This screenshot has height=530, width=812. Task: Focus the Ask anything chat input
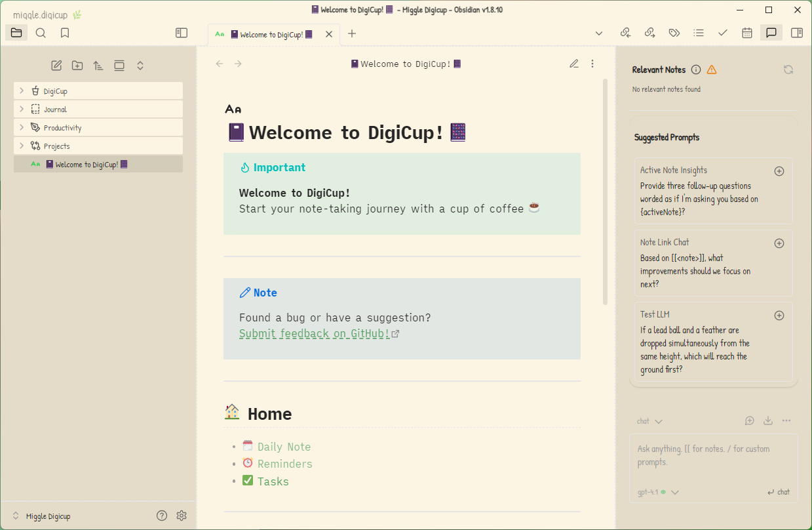(713, 456)
